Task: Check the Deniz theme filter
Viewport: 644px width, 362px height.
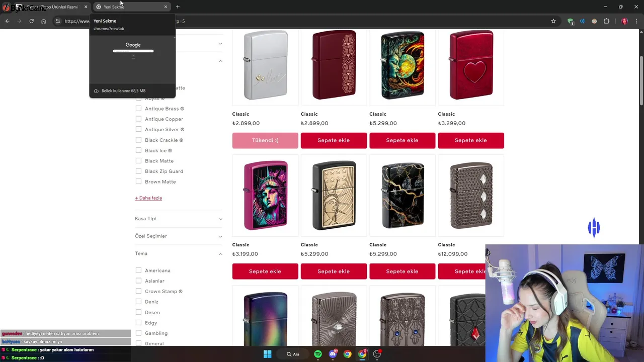Action: [138, 302]
